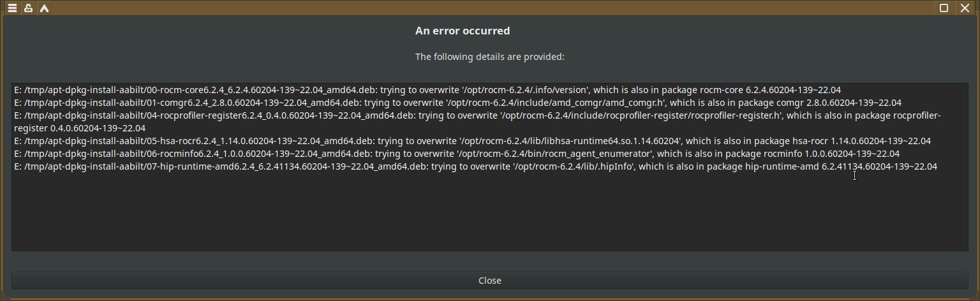This screenshot has width=980, height=301.
Task: Click the wrapped 'register 0.4.0.60204-139~22.04' line
Action: [80, 128]
